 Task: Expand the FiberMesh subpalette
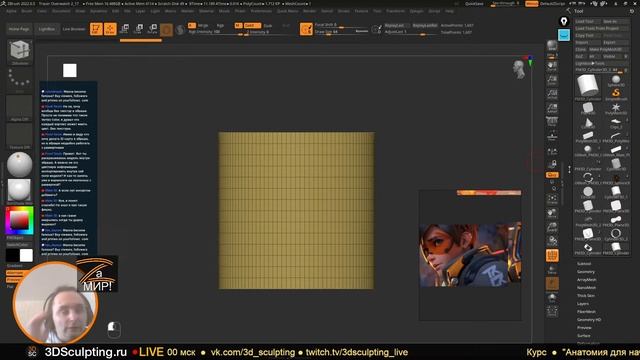coord(587,311)
